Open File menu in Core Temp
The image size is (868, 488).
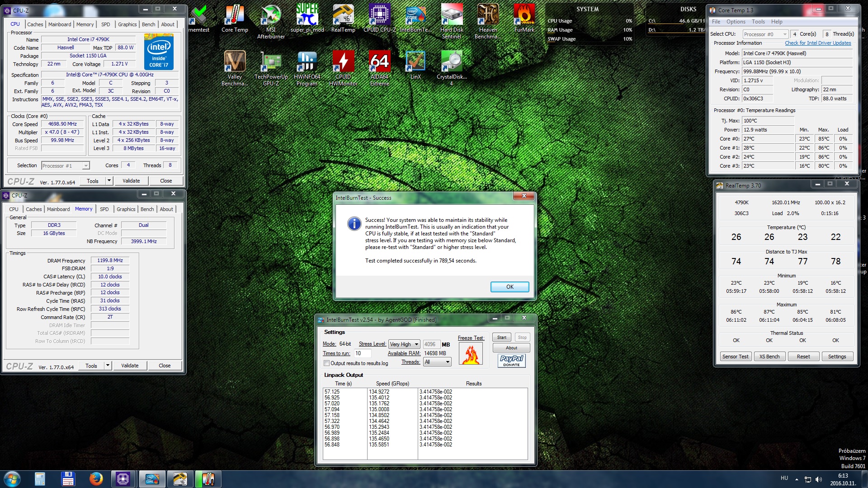(716, 22)
